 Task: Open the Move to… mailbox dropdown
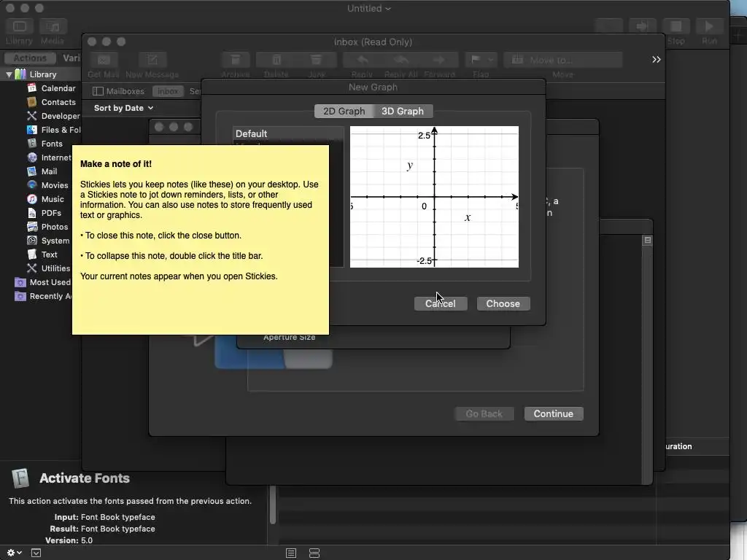563,60
